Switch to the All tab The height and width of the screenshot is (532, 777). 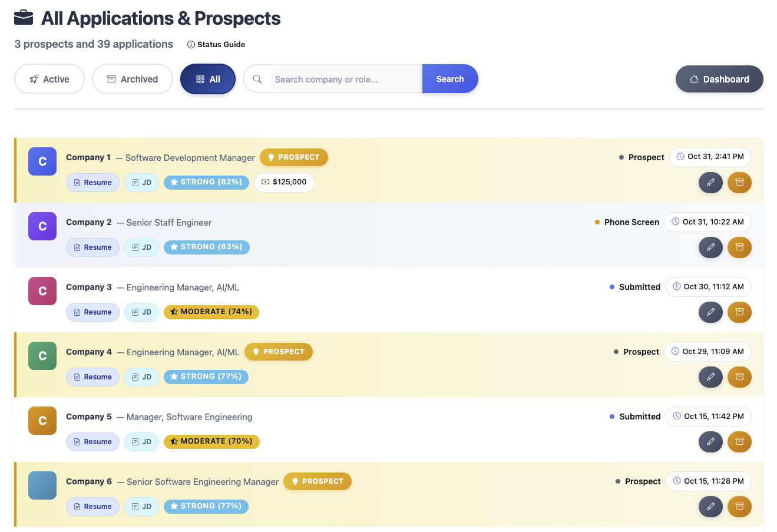click(207, 78)
